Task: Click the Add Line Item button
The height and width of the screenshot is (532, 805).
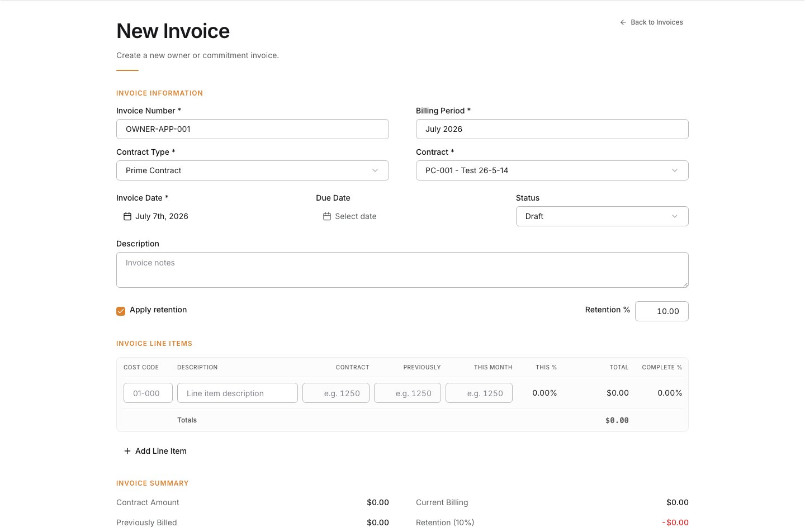Action: [155, 451]
